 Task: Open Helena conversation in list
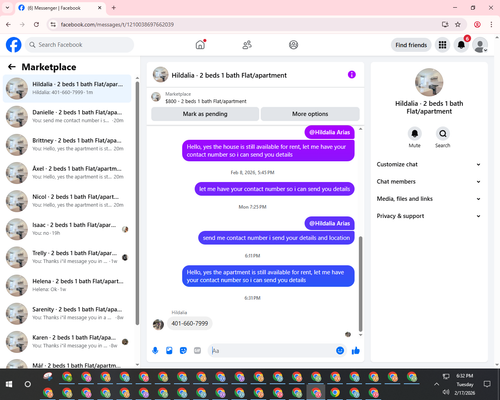point(67,285)
